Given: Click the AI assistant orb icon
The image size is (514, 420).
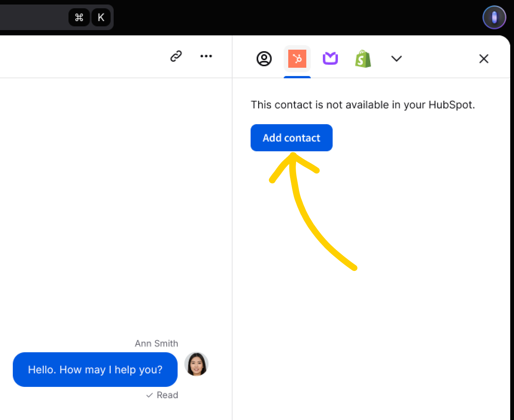Looking at the screenshot, I should pos(494,17).
